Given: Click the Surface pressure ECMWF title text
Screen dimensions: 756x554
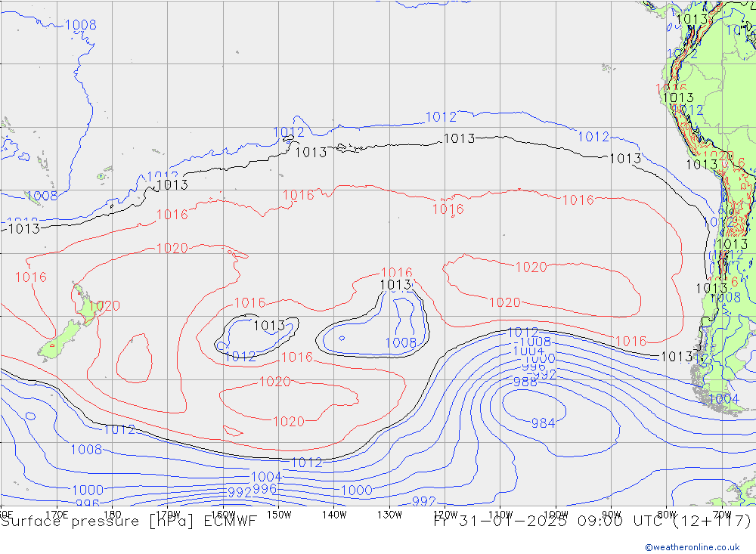Looking at the screenshot, I should [129, 522].
